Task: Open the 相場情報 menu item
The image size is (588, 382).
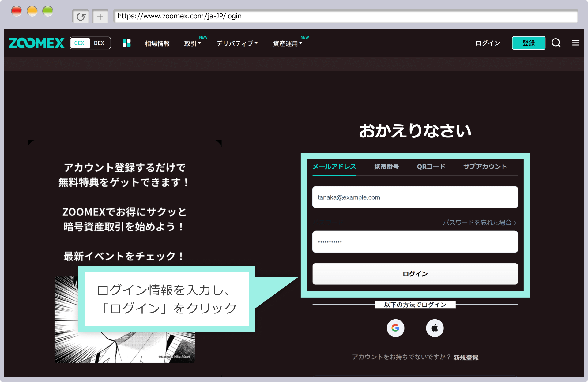Action: [157, 43]
